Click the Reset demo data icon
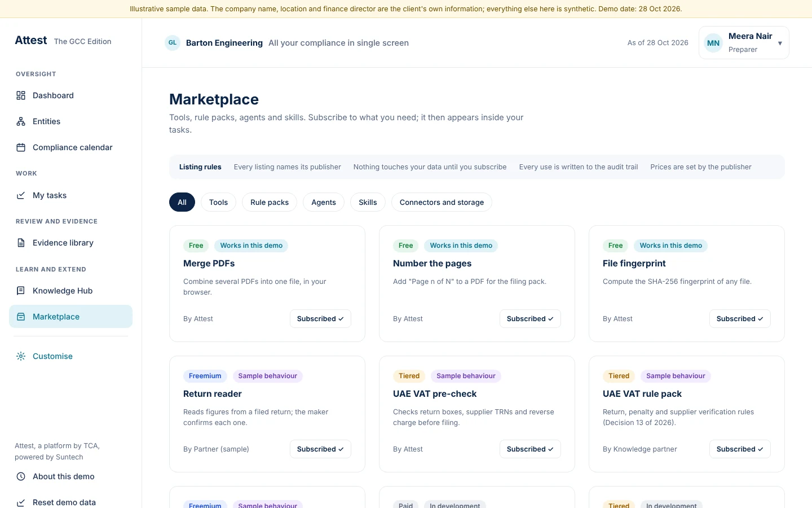The image size is (812, 508). pos(21,502)
